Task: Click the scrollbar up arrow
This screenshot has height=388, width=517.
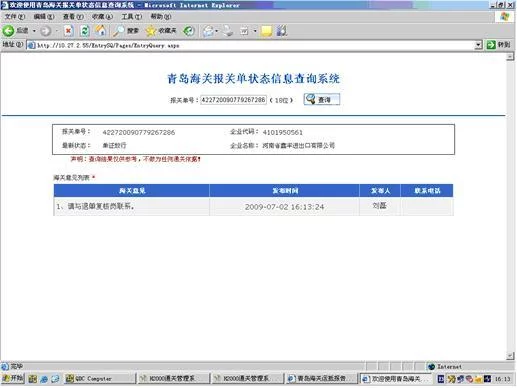Action: (510, 57)
